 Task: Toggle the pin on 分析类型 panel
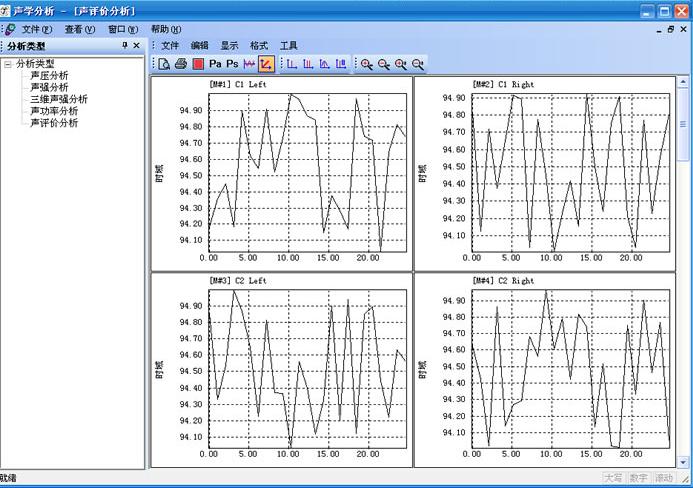[x=124, y=45]
